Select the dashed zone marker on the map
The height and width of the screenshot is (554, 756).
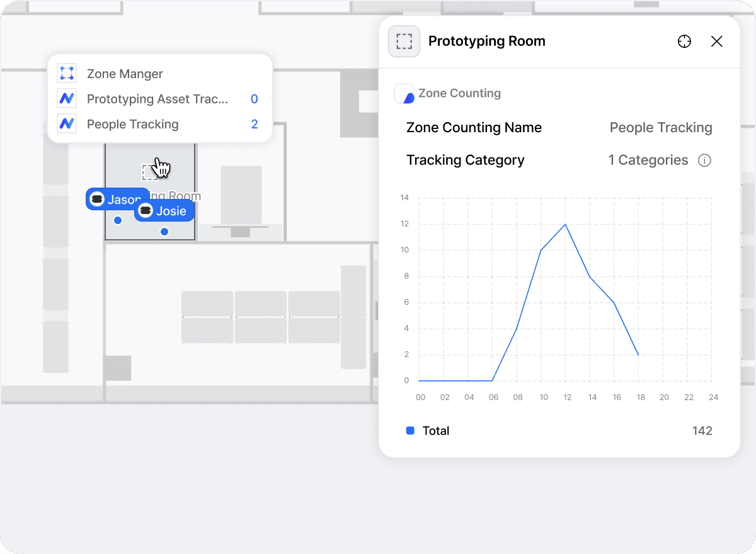click(x=149, y=172)
